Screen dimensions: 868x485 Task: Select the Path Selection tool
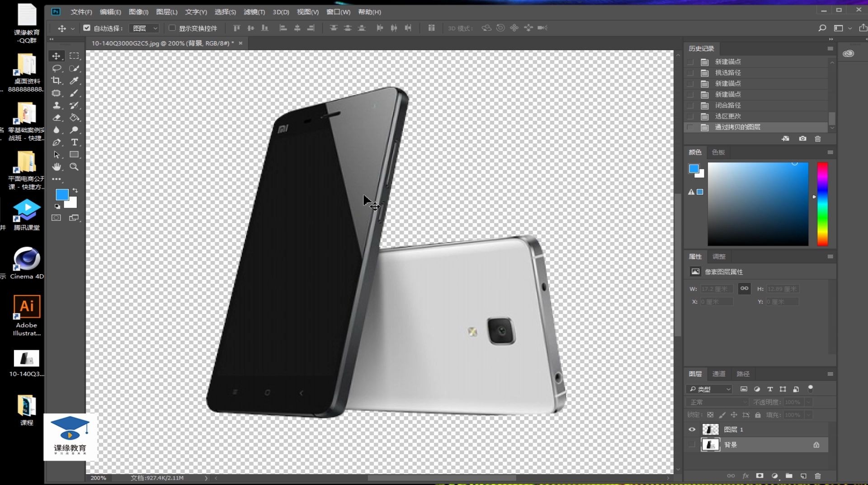[56, 155]
